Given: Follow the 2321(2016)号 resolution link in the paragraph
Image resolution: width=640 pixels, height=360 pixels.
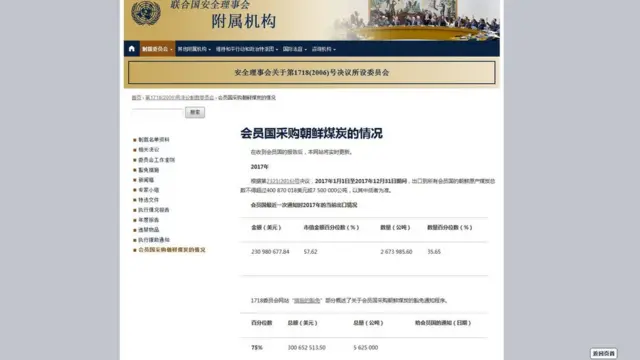Looking at the screenshot, I should tap(283, 181).
